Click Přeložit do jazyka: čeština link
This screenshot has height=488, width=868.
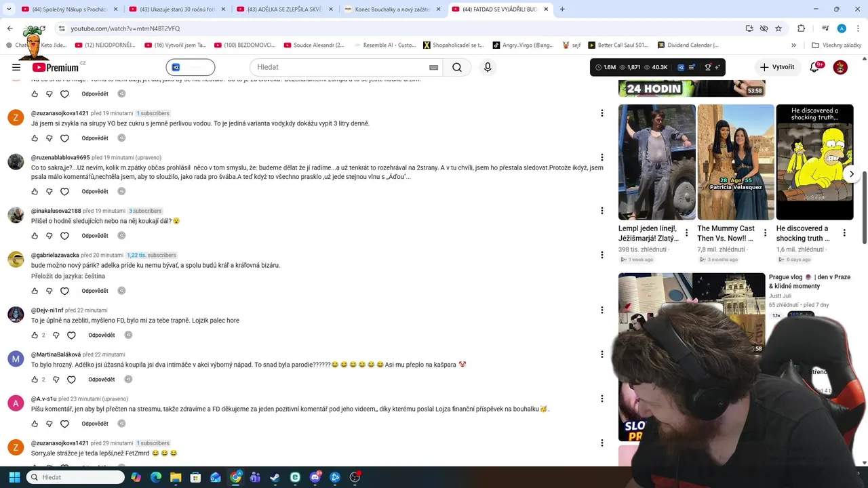68,277
